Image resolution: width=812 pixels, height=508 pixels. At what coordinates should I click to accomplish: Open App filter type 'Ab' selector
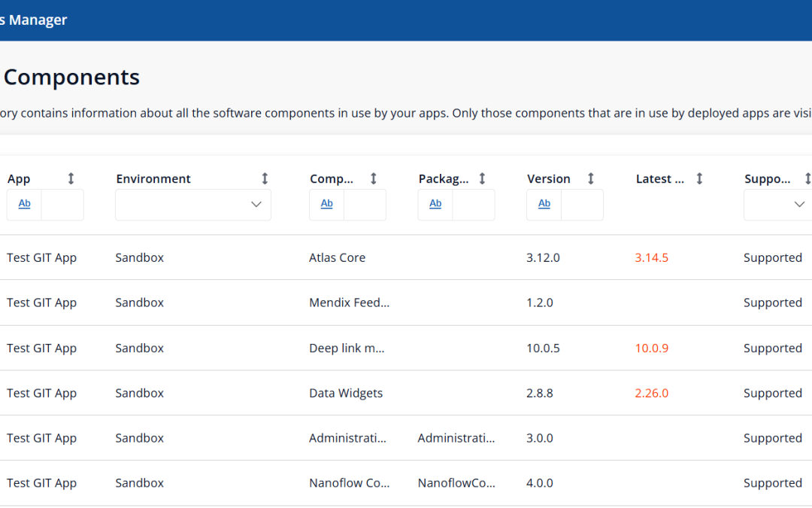tap(24, 204)
